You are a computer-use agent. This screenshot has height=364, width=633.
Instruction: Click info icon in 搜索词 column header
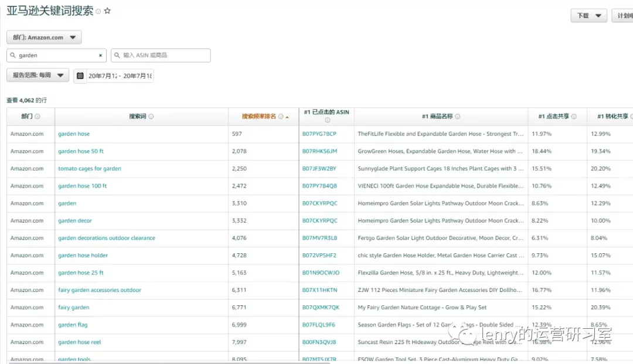(151, 116)
